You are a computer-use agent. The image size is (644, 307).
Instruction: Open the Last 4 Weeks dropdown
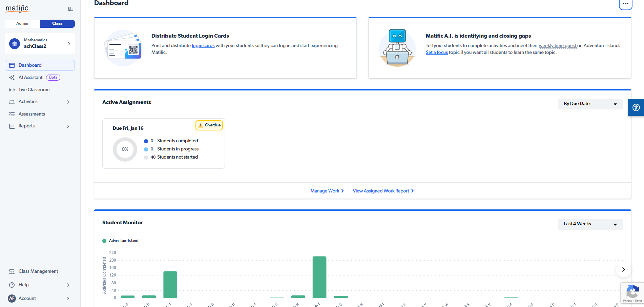click(590, 224)
